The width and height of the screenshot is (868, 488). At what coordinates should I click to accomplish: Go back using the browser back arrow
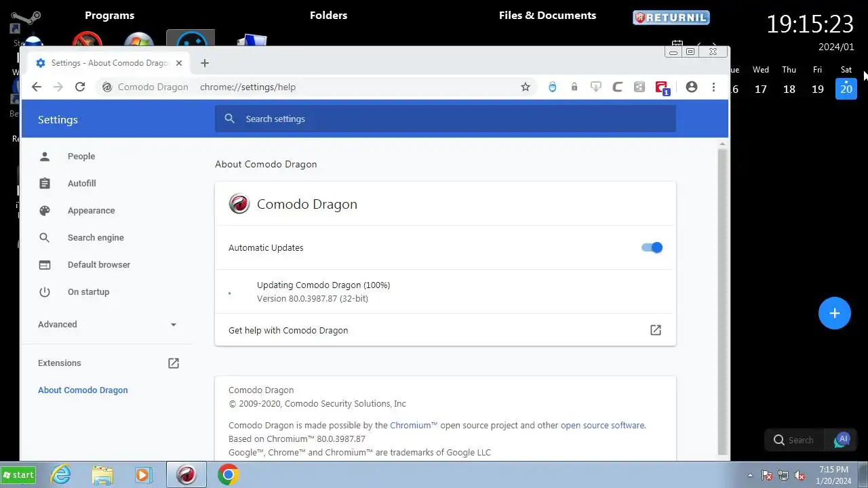pyautogui.click(x=37, y=87)
